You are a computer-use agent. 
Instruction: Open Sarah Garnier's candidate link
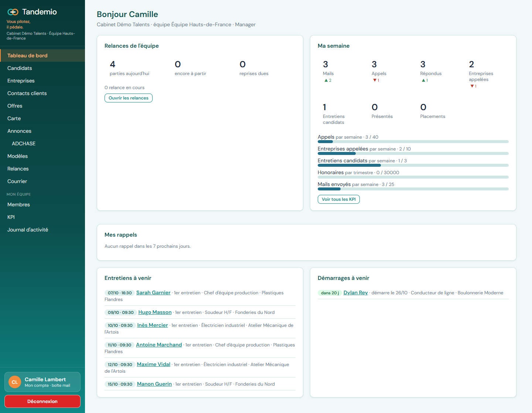pos(153,292)
